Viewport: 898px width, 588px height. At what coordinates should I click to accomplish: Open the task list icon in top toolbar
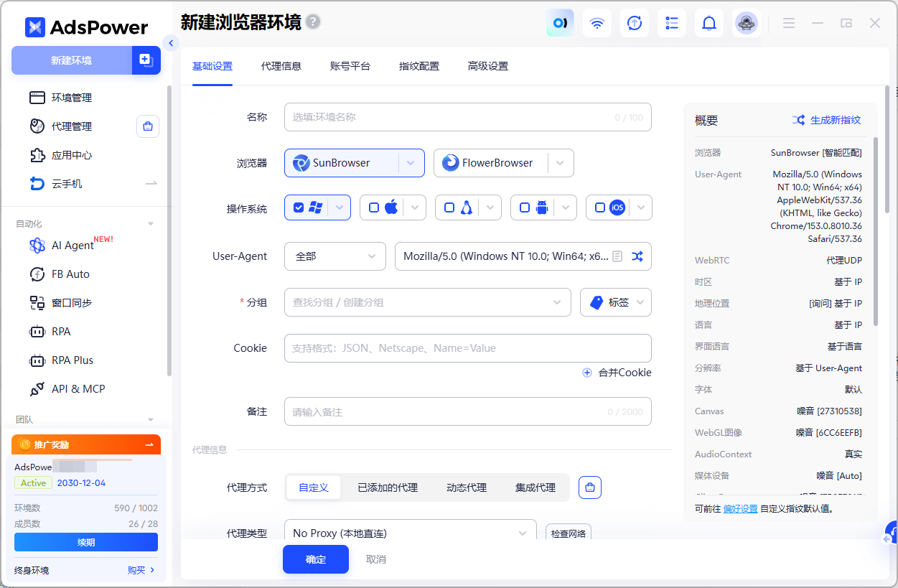click(672, 23)
